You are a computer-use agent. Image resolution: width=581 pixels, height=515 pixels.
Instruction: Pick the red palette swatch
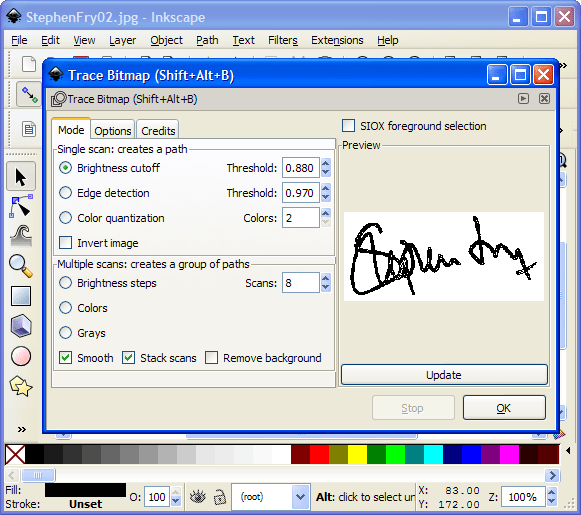tap(319, 454)
